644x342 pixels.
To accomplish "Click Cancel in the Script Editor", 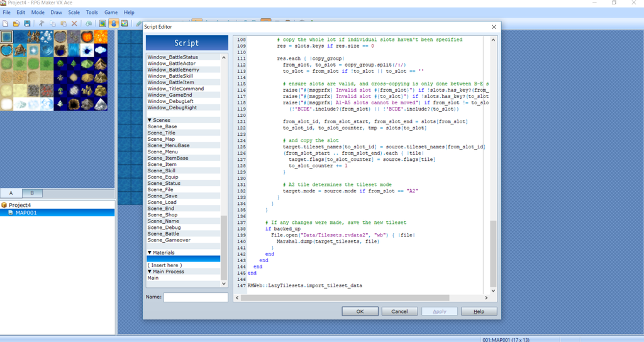I will [x=399, y=311].
